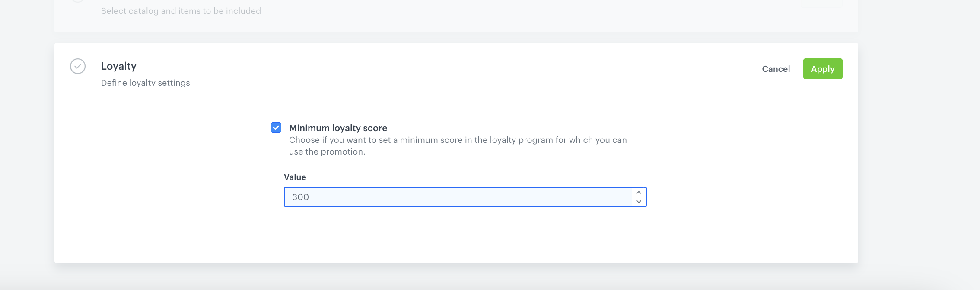This screenshot has height=290, width=980.
Task: Click the number 300 in the field
Action: pos(300,197)
